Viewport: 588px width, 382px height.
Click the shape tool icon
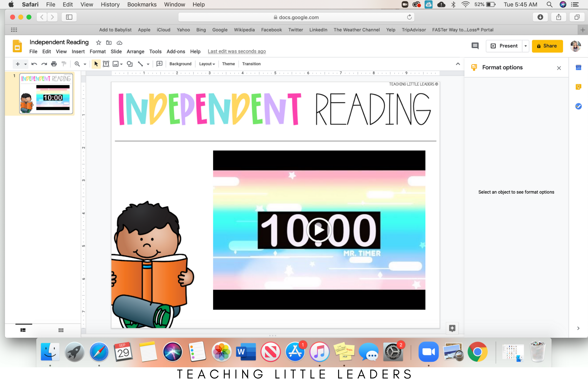(x=130, y=64)
